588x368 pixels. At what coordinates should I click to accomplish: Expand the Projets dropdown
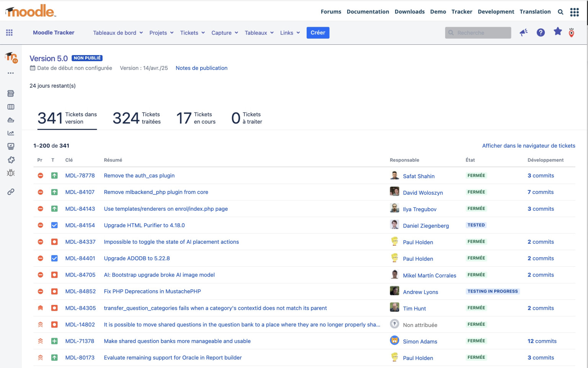161,33
